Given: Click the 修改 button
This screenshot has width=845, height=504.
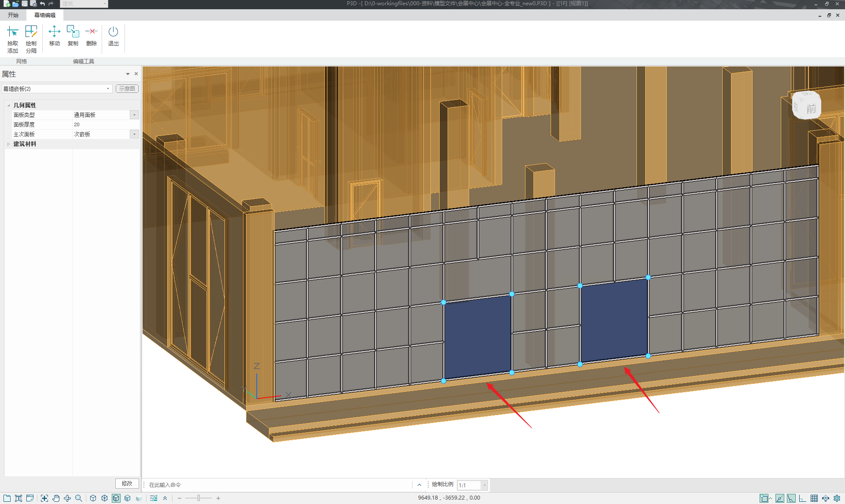Looking at the screenshot, I should pos(127,483).
